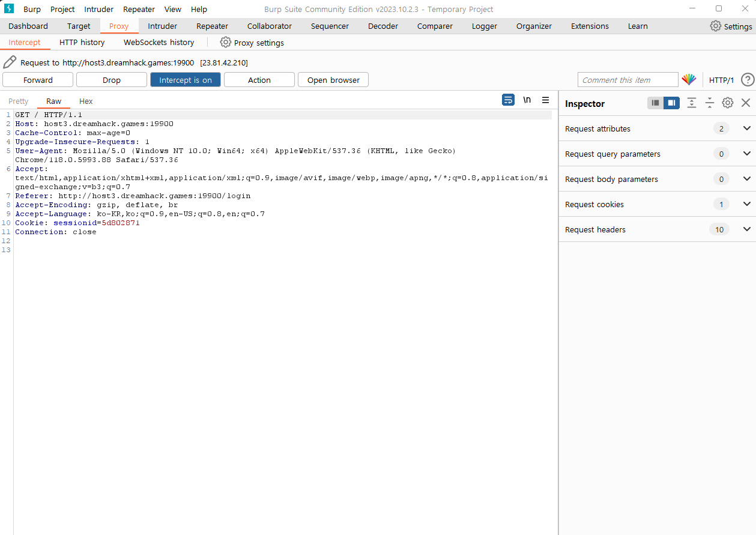Open the help question mark icon
The width and height of the screenshot is (756, 535).
[x=747, y=80]
